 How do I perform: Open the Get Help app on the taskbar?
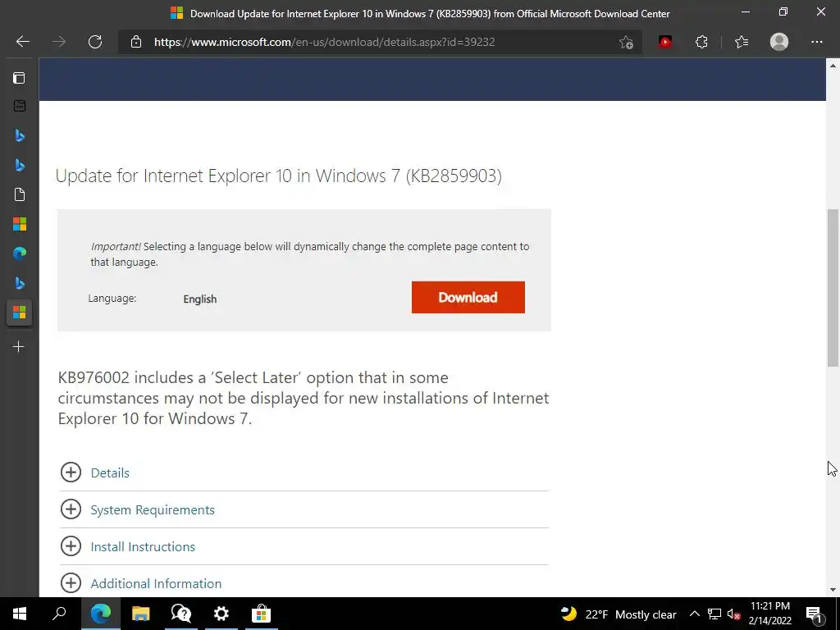181,614
